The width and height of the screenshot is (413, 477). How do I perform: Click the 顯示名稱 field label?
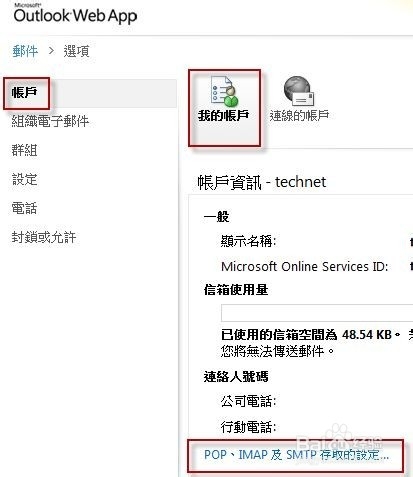click(248, 241)
